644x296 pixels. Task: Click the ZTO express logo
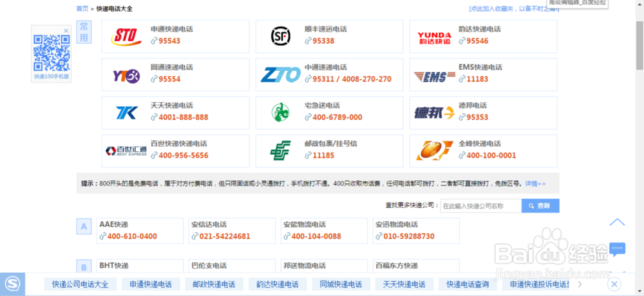pyautogui.click(x=281, y=74)
